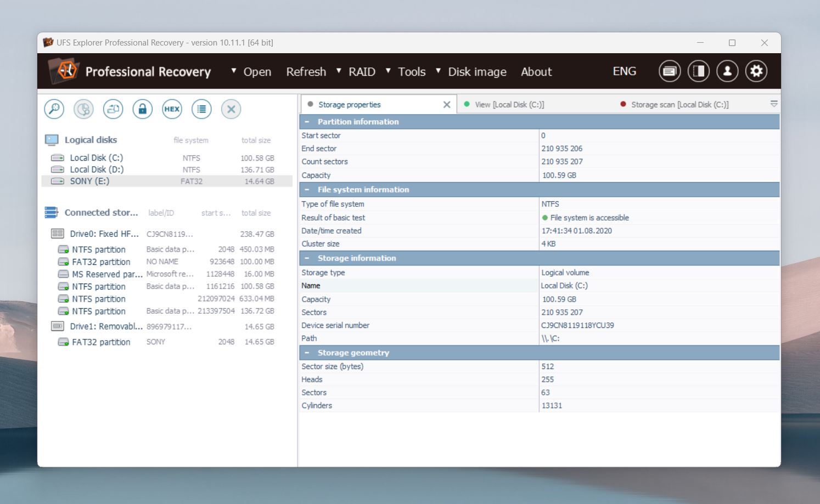Open the dropdown arrow beside Tools
The image size is (820, 504).
point(388,71)
